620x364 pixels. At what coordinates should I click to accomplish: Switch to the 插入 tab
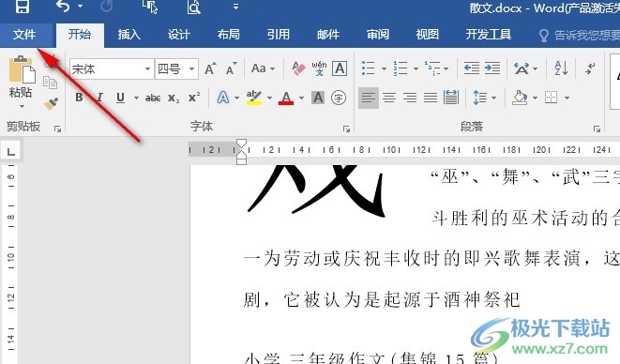[x=129, y=35]
